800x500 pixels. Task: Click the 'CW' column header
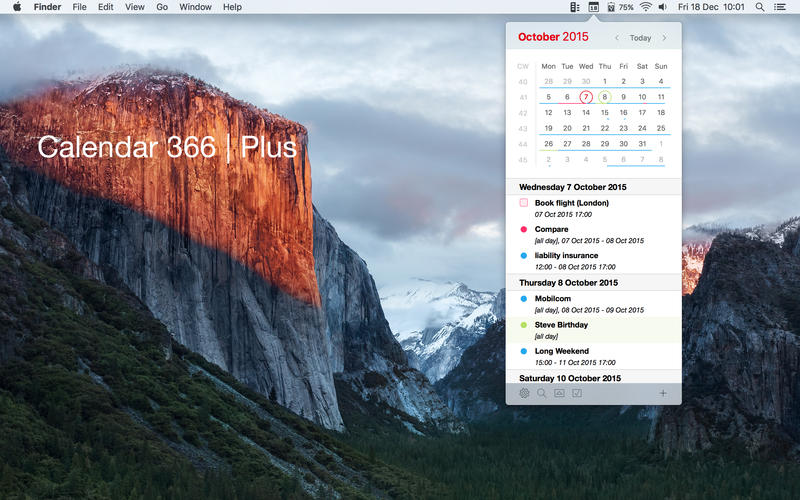523,66
